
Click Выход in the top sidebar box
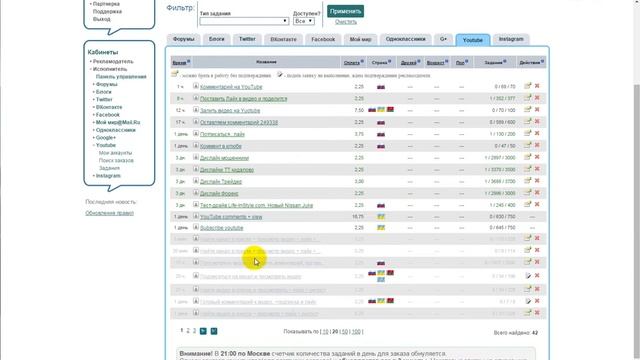point(102,19)
